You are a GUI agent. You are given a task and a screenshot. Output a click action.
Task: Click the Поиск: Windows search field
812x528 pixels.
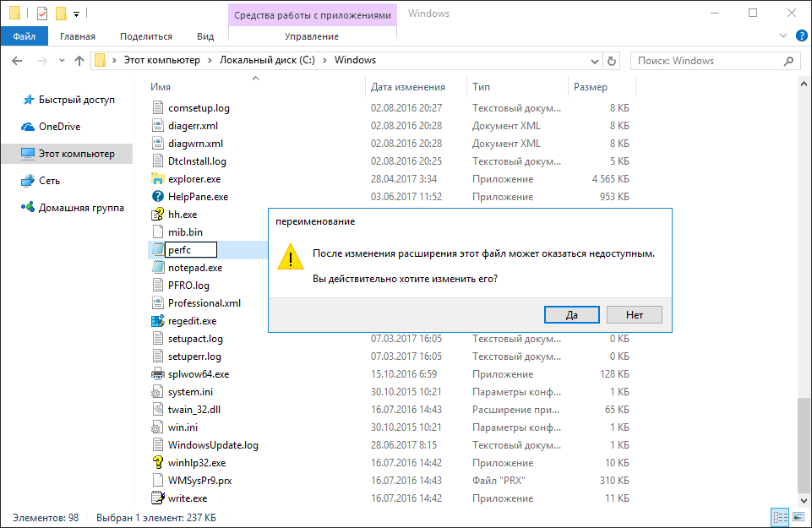tap(715, 61)
